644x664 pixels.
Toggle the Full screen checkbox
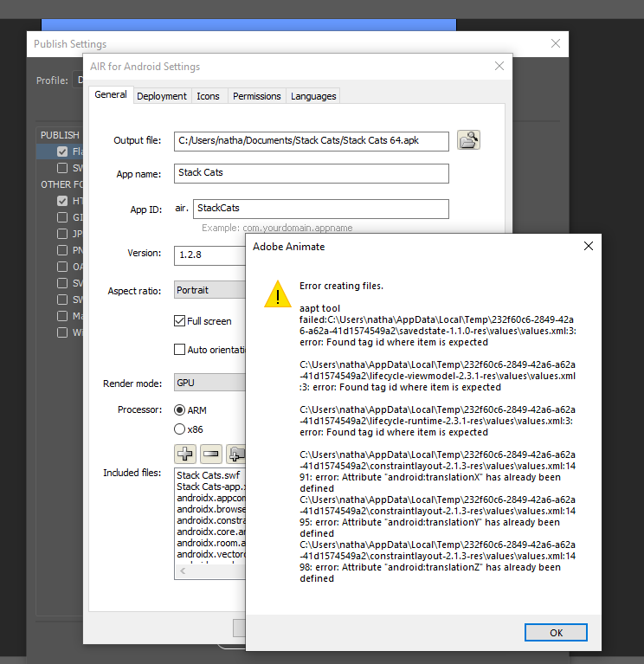179,321
